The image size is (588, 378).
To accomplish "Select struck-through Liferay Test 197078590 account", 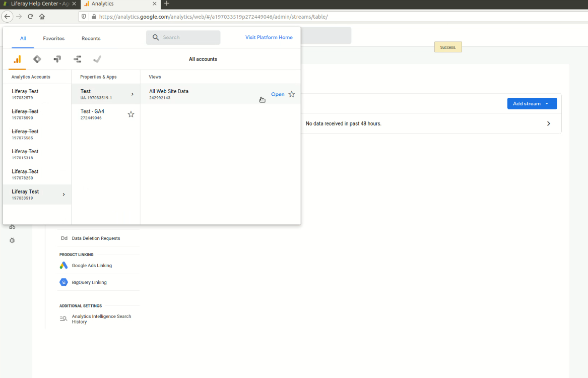I will [x=37, y=114].
